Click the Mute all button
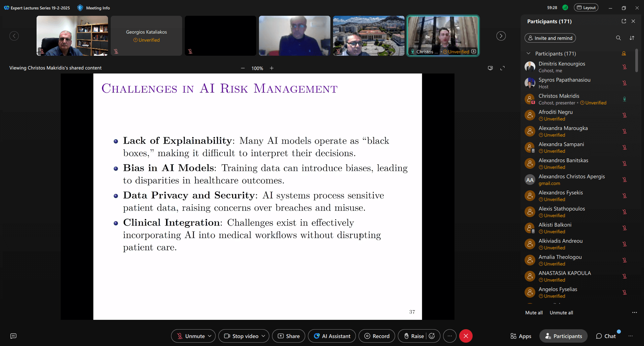Image resolution: width=644 pixels, height=346 pixels. (x=534, y=312)
